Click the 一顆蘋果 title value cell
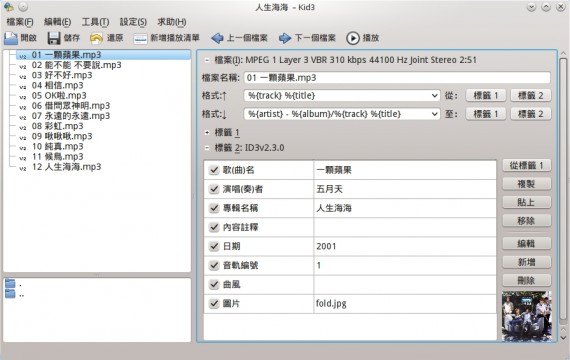The image size is (570, 360). pos(405,170)
